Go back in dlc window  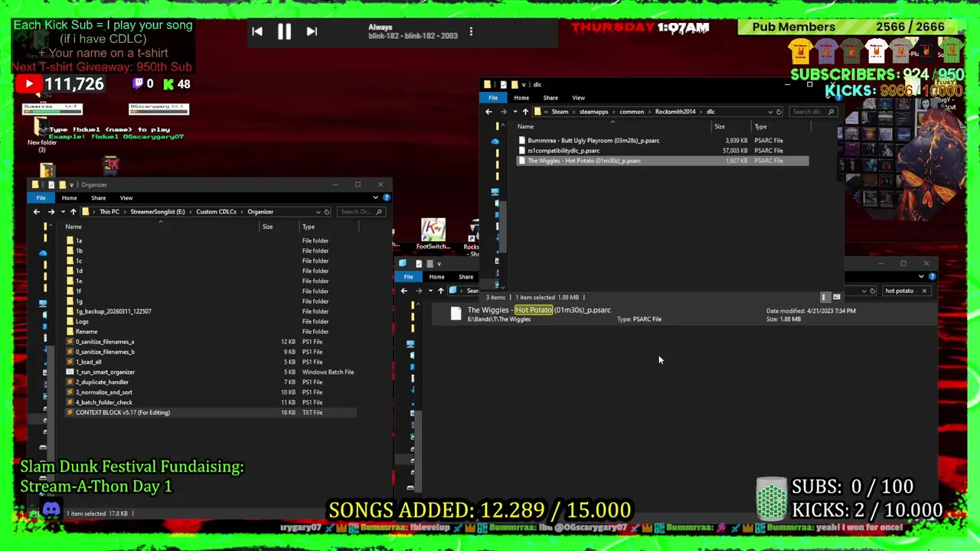pos(488,112)
